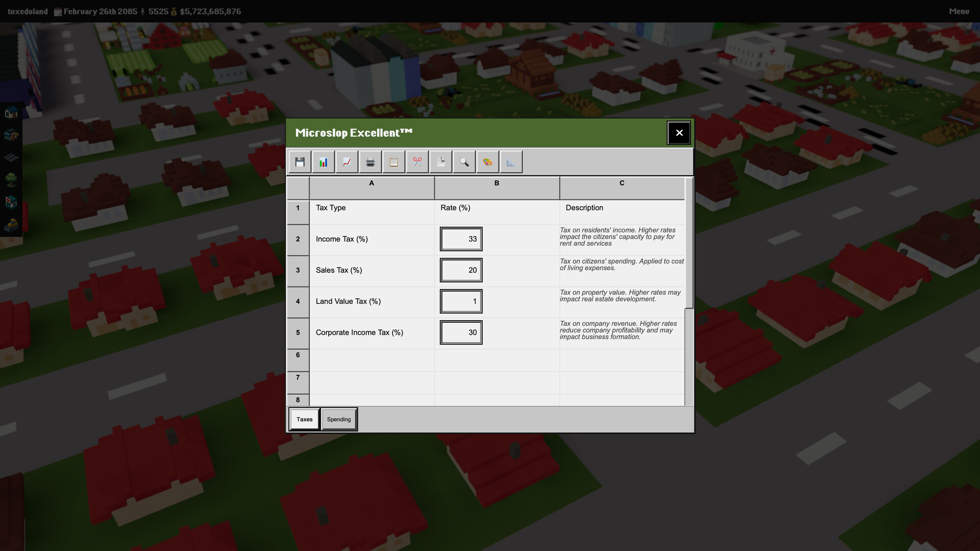Open the magnifier search tool
980x551 pixels.
point(464,161)
